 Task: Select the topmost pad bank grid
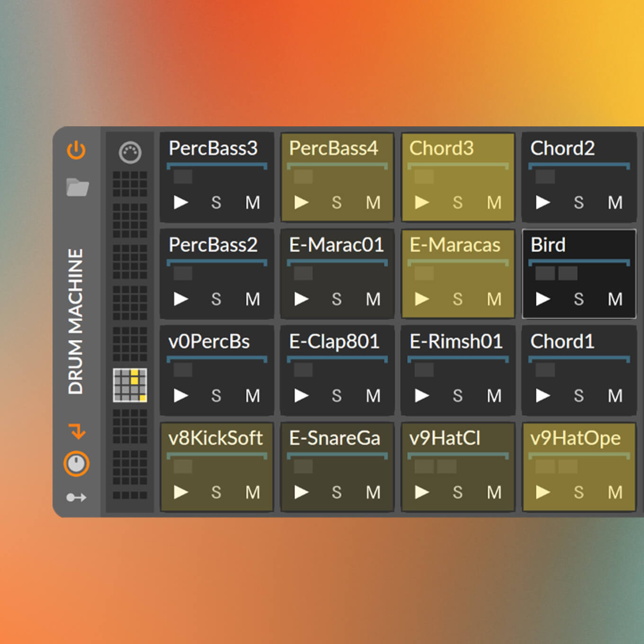(130, 184)
